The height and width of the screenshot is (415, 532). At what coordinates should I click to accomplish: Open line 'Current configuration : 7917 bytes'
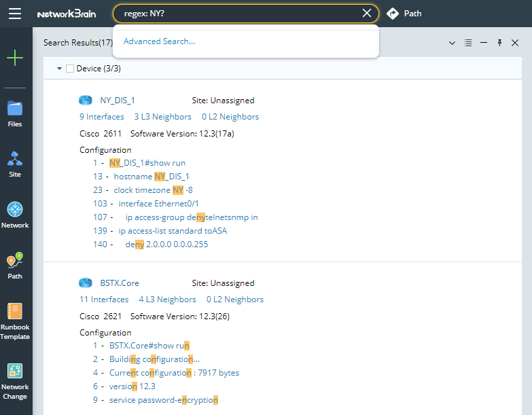[x=174, y=373]
